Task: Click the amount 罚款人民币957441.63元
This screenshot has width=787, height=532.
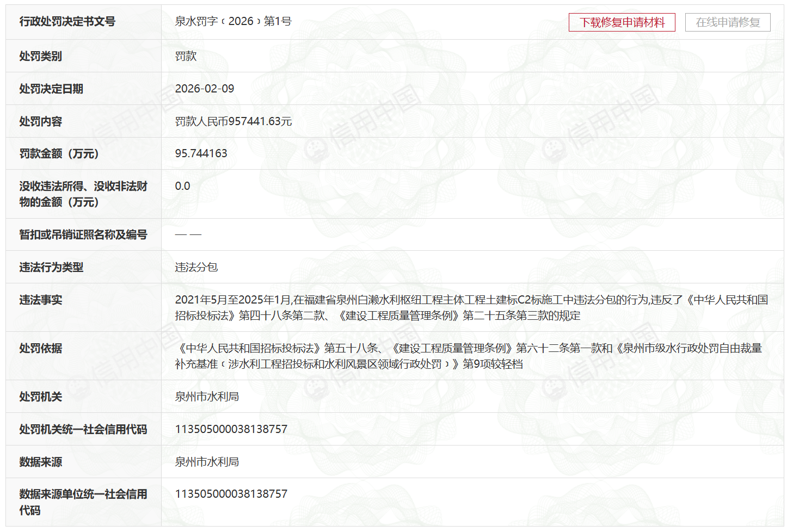Action: coord(233,121)
